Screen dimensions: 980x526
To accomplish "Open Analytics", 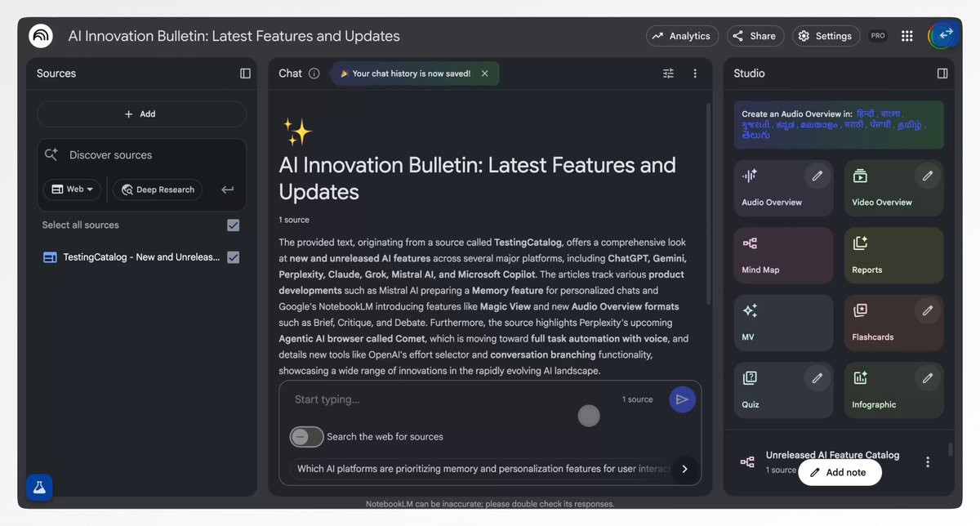I will tap(682, 36).
